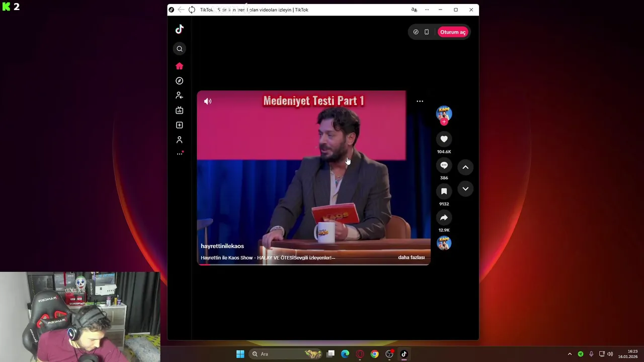Open the search icon in TikTok sidebar
Image resolution: width=644 pixels, height=362 pixels.
[180, 49]
